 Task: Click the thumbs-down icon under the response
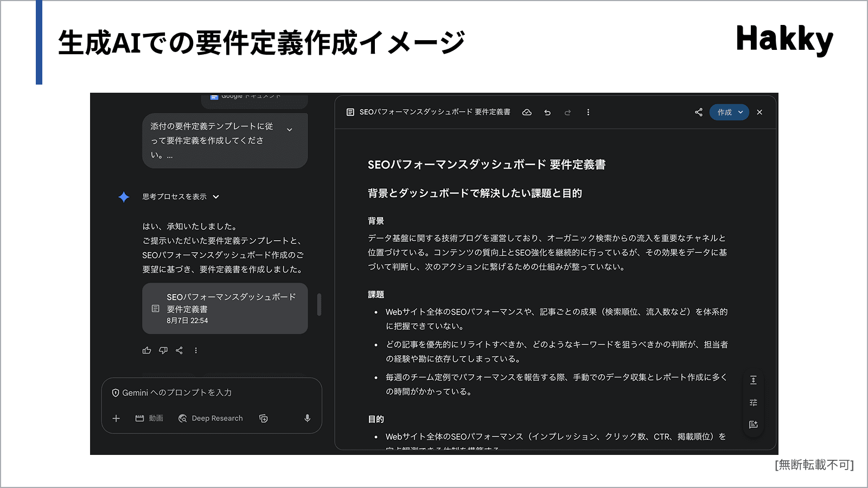[163, 350]
